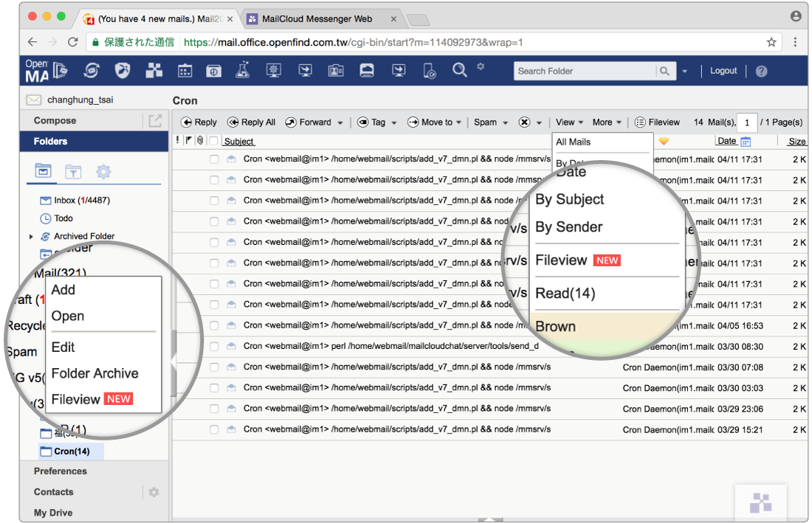Screen dimensions: 812x523
Task: Open the help question mark icon
Action: tap(761, 72)
